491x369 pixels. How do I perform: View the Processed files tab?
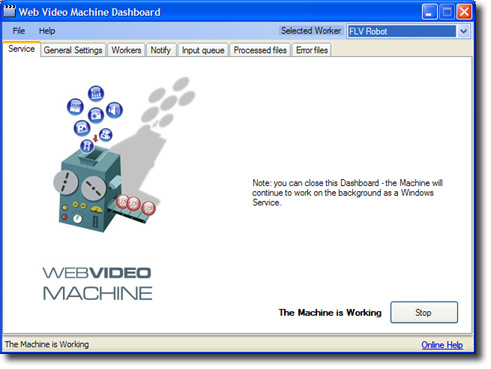coord(260,50)
